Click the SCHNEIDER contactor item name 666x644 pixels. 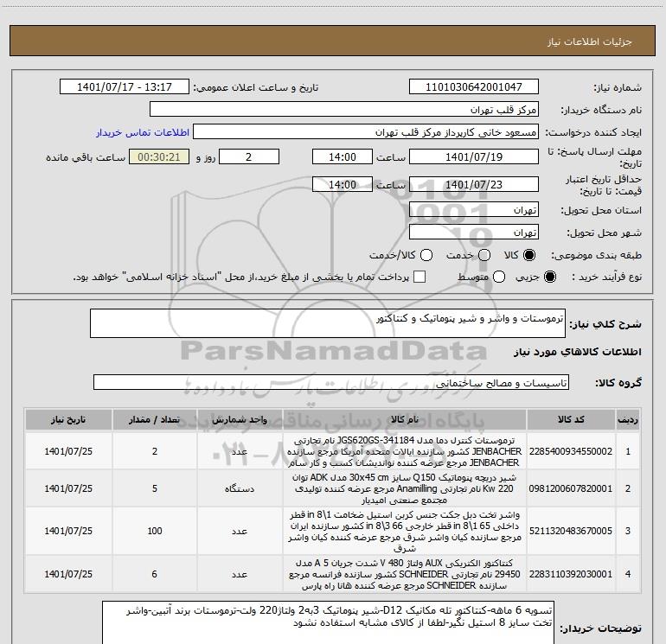tap(405, 574)
